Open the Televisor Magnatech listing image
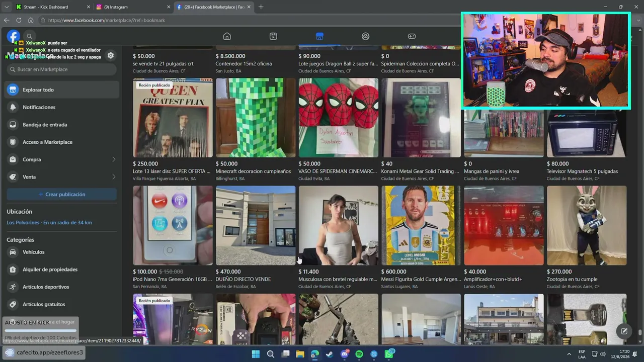The width and height of the screenshot is (644, 362). (587, 133)
